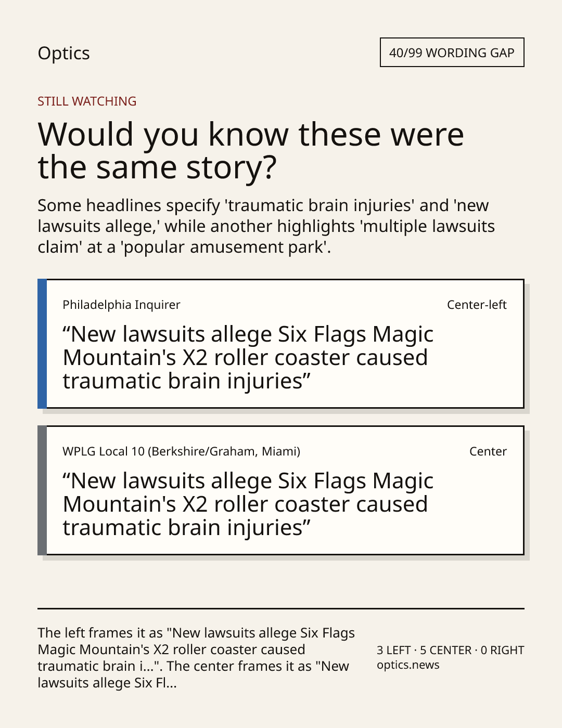Select the Center-left bias label
Image resolution: width=562 pixels, height=728 pixels.
point(477,305)
